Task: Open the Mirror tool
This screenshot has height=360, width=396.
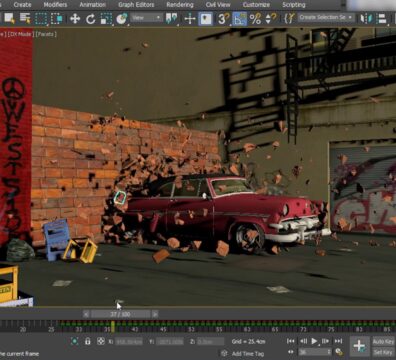Action: pos(366,18)
